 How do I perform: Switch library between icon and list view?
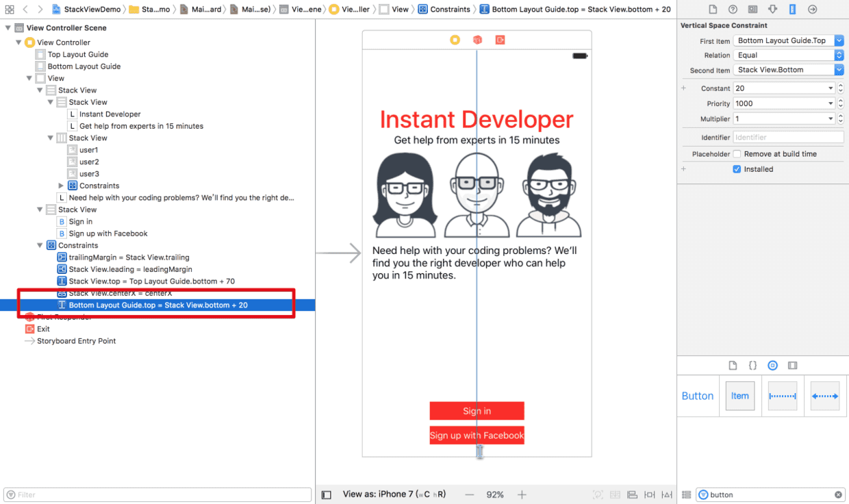(x=687, y=494)
